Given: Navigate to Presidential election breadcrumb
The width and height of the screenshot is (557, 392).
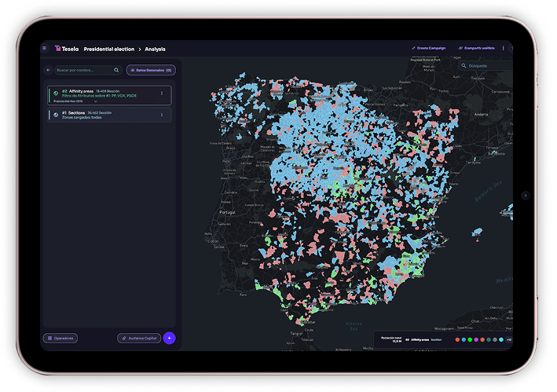Looking at the screenshot, I should point(109,49).
